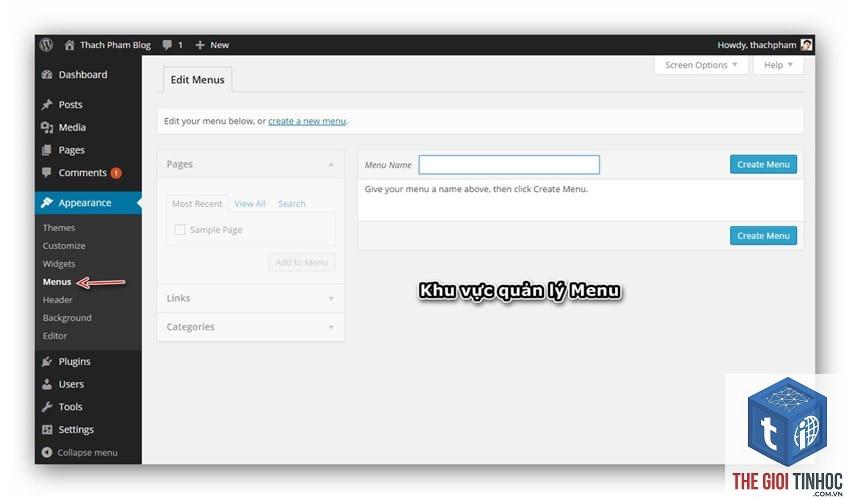The height and width of the screenshot is (499, 850).
Task: Go to Widgets submenu
Action: click(x=59, y=264)
